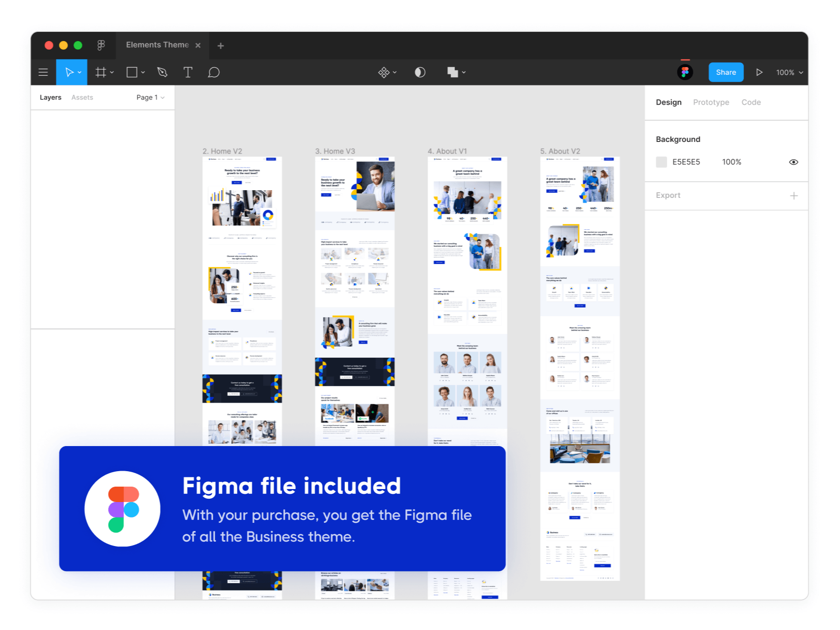Open the Background color swatch

[661, 162]
